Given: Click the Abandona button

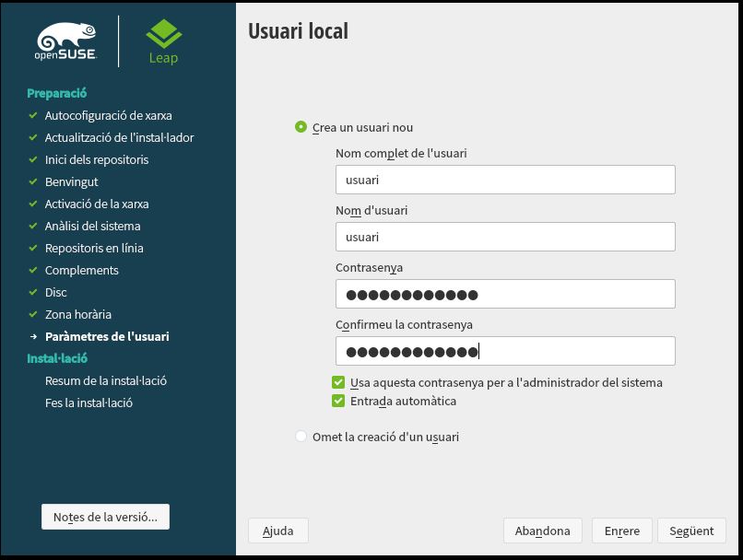Looking at the screenshot, I should coord(543,531).
